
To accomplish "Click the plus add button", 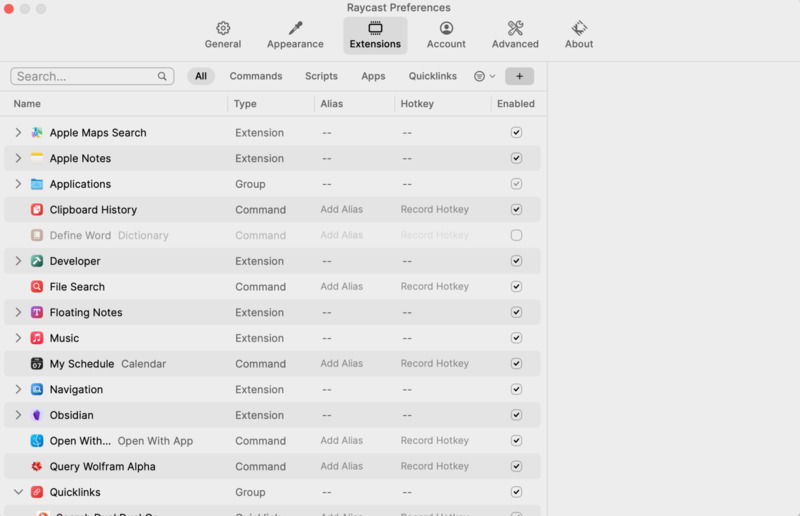I will pyautogui.click(x=519, y=76).
